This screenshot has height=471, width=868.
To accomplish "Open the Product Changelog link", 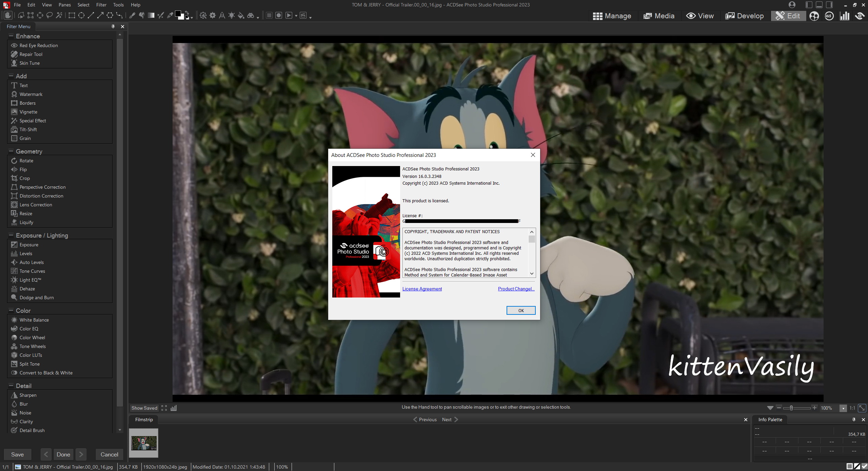I will click(x=516, y=289).
